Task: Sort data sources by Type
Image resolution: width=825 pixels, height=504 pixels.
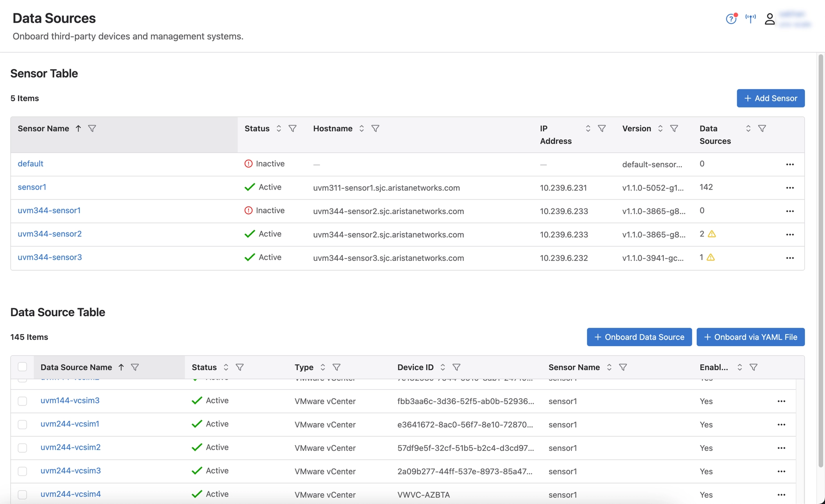Action: point(323,367)
